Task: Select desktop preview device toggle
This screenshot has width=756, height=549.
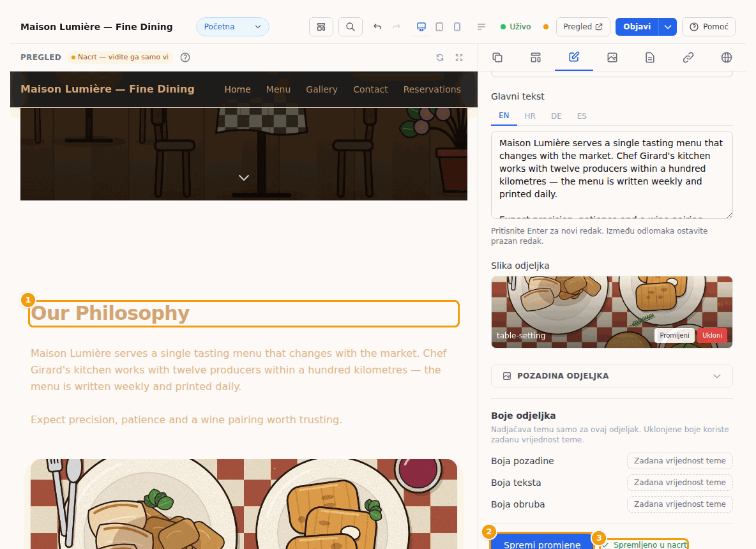Action: pos(421,27)
